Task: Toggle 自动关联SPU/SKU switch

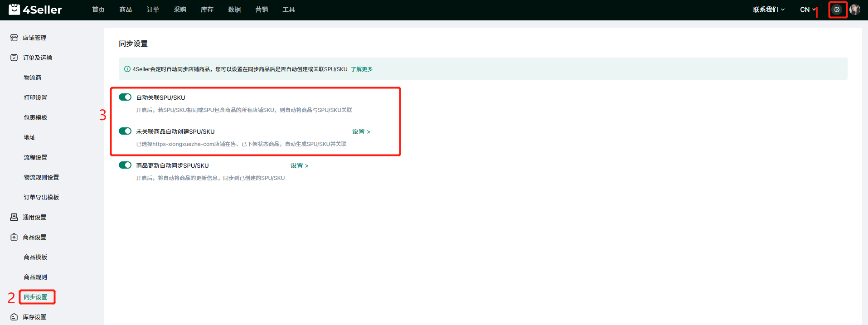Action: 125,97
